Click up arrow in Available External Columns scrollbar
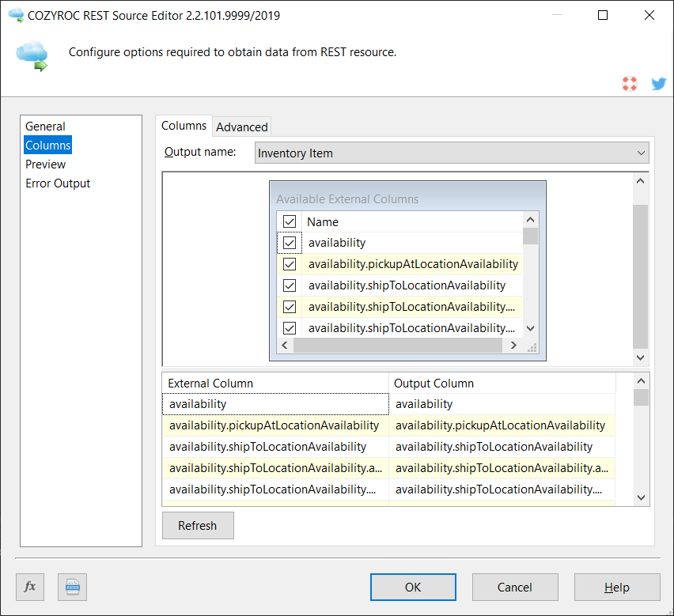Viewport: 674px width, 616px height. tap(531, 220)
